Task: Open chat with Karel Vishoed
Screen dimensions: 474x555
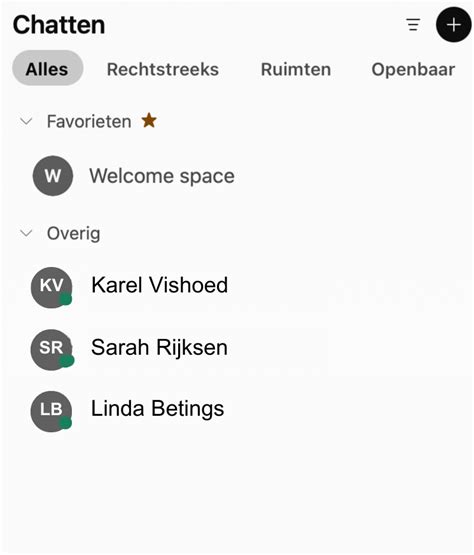Action: tap(159, 285)
